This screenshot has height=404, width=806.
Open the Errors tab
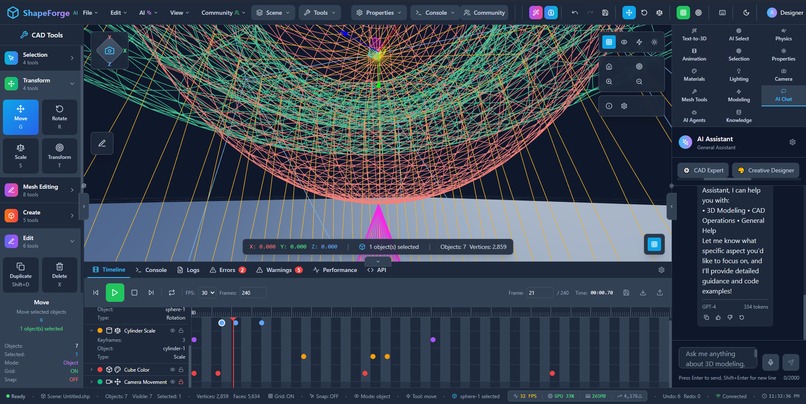228,270
